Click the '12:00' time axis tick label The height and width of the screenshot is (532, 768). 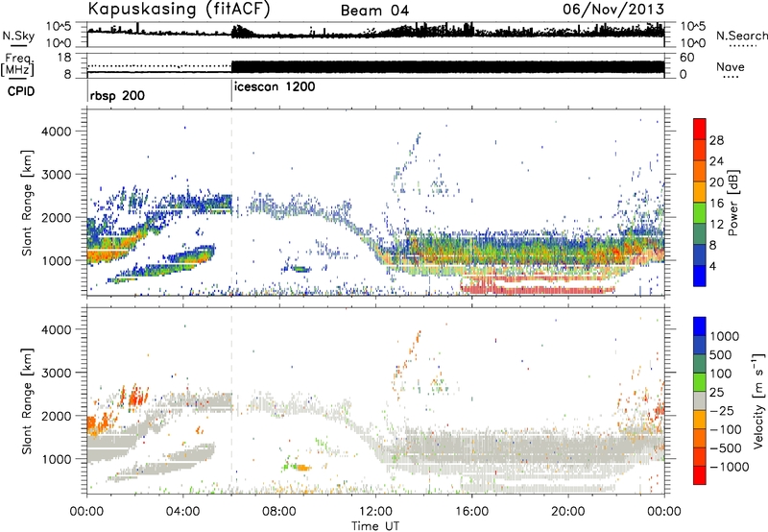(x=375, y=512)
